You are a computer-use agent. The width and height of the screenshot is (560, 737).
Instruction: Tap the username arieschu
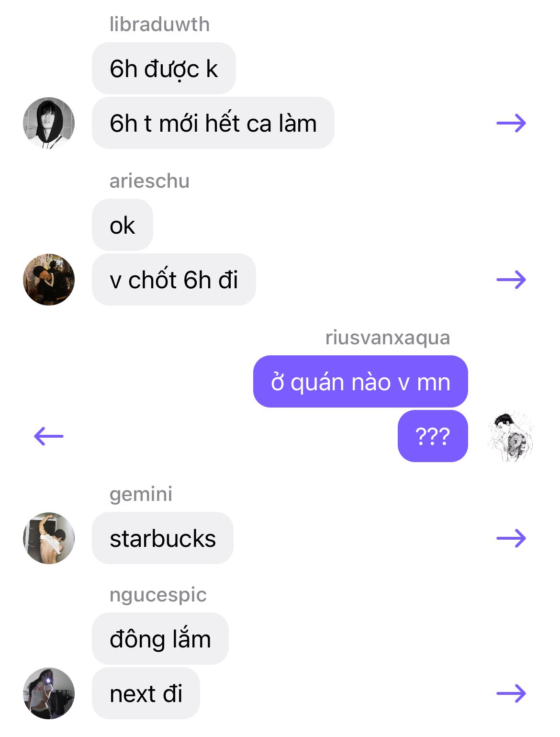(x=150, y=181)
